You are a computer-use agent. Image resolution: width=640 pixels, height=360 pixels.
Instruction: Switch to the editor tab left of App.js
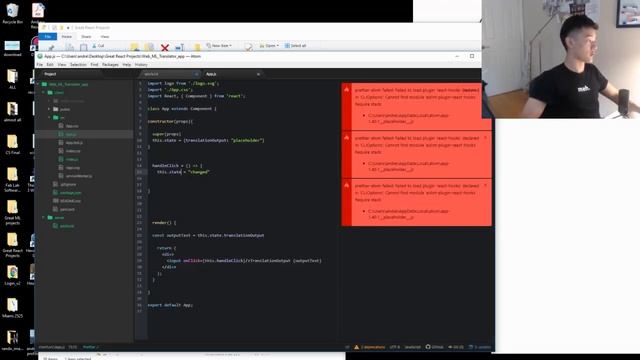click(x=170, y=74)
